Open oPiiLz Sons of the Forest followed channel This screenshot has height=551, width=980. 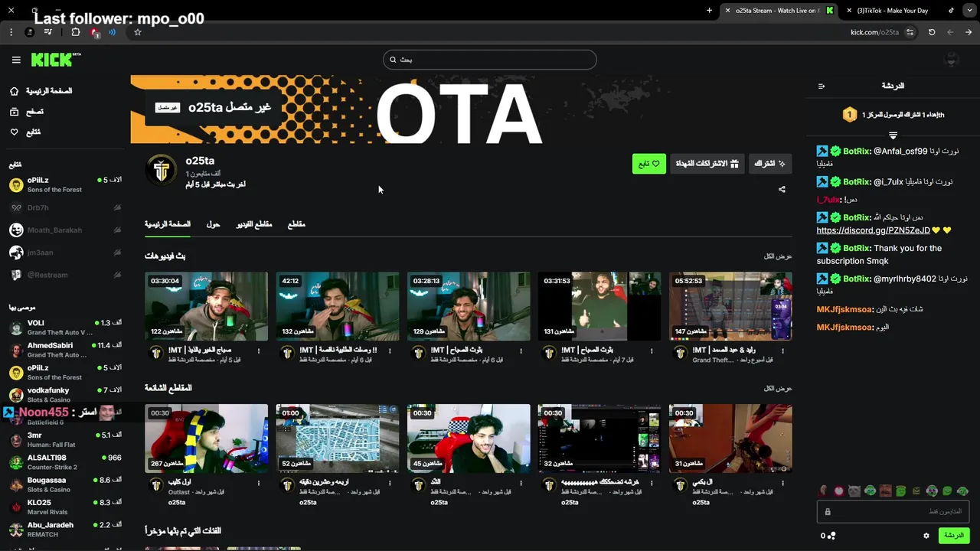[x=65, y=184]
